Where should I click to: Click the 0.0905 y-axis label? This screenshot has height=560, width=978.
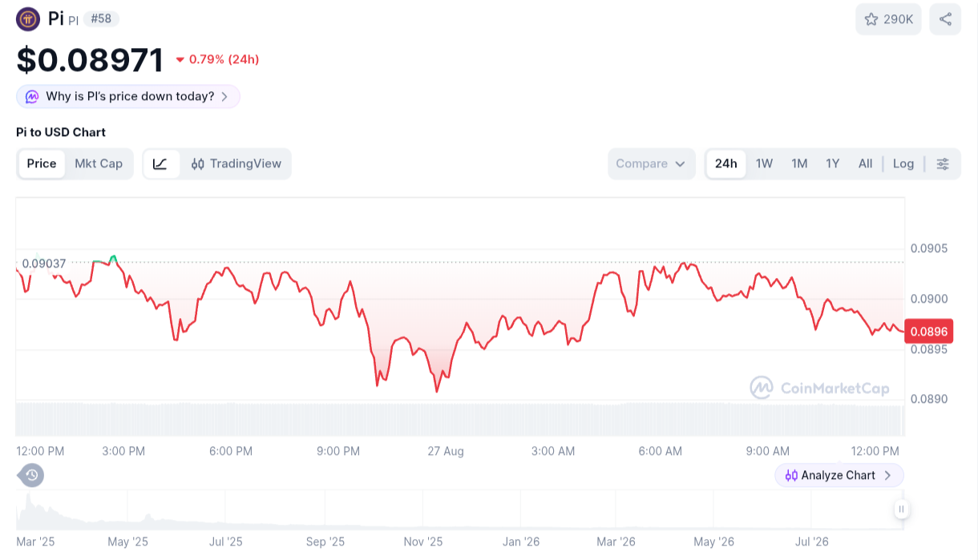click(928, 248)
